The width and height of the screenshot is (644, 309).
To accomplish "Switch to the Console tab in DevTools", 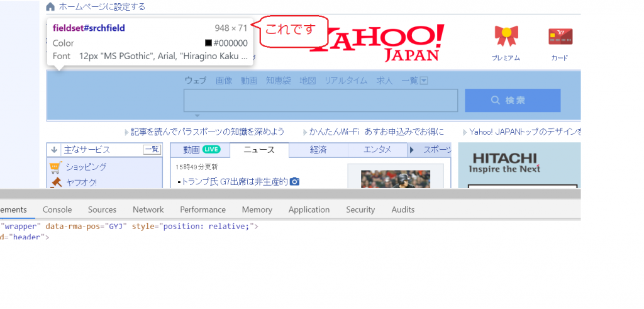I will click(x=57, y=210).
